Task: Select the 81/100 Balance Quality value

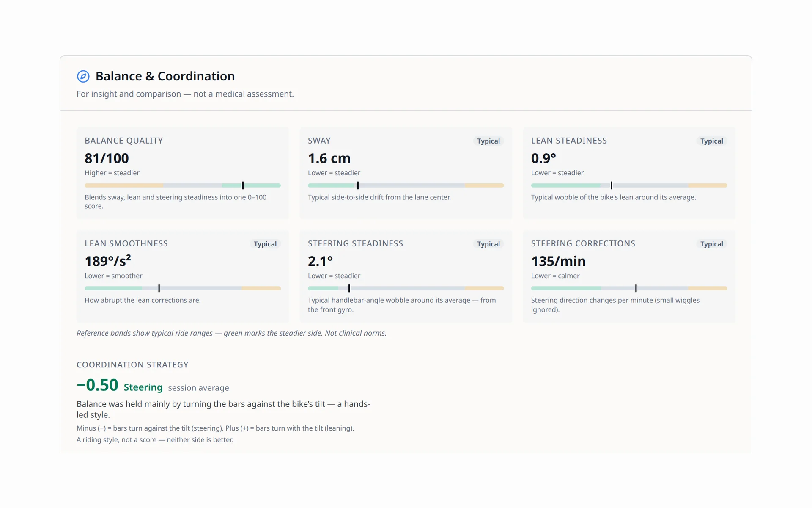Action: pos(107,158)
